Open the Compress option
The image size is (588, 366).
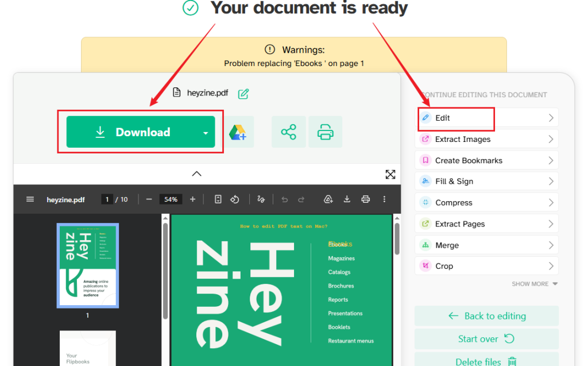coord(487,203)
